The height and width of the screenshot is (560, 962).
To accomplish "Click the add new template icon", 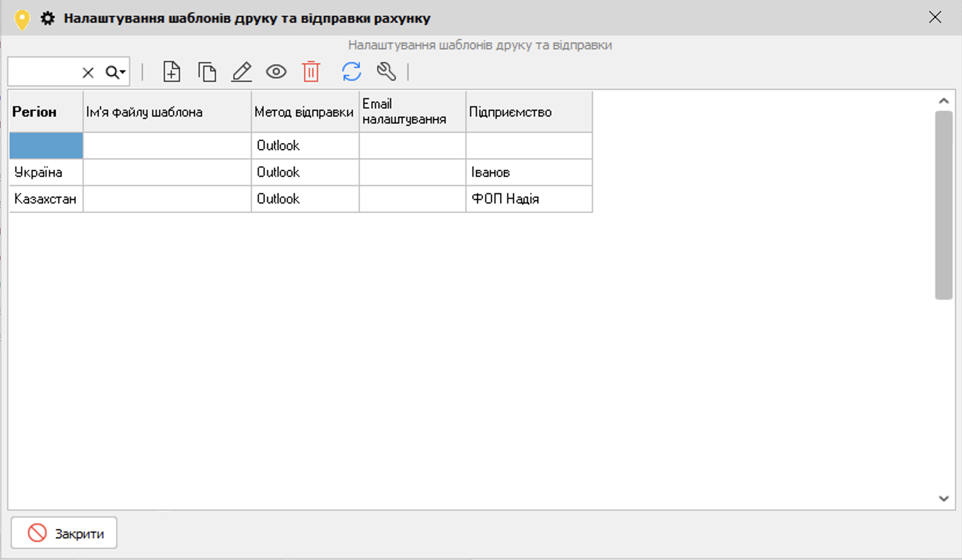I will point(172,72).
